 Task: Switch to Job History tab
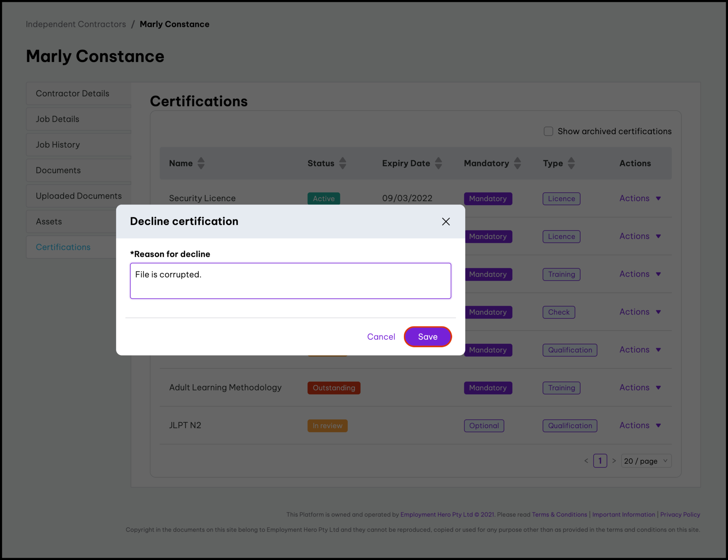58,145
